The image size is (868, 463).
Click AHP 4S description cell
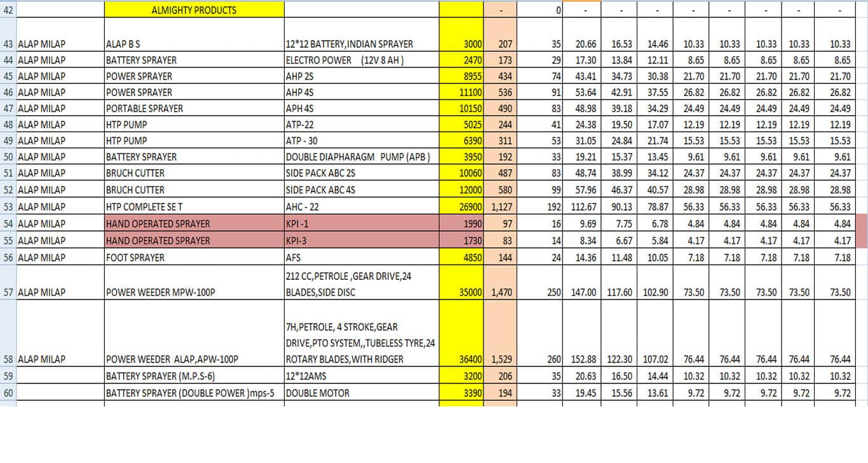pyautogui.click(x=362, y=92)
